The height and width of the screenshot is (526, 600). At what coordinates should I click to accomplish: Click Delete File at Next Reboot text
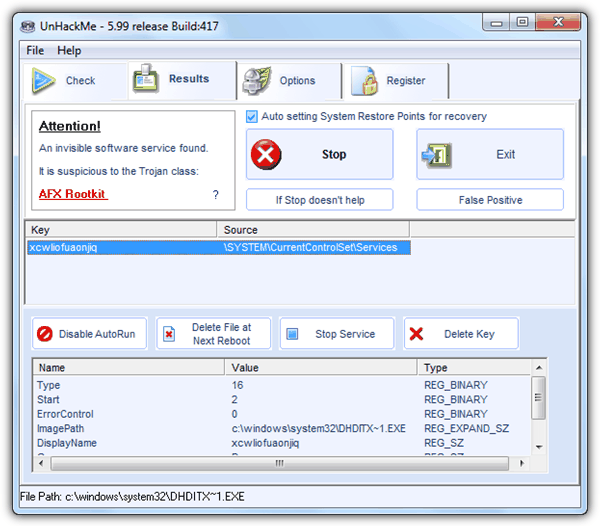pos(222,334)
